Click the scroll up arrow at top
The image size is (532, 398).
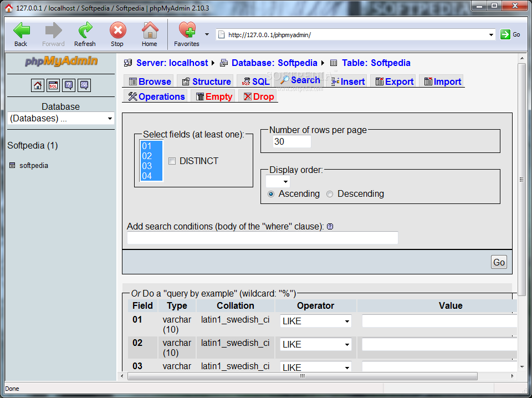click(522, 59)
